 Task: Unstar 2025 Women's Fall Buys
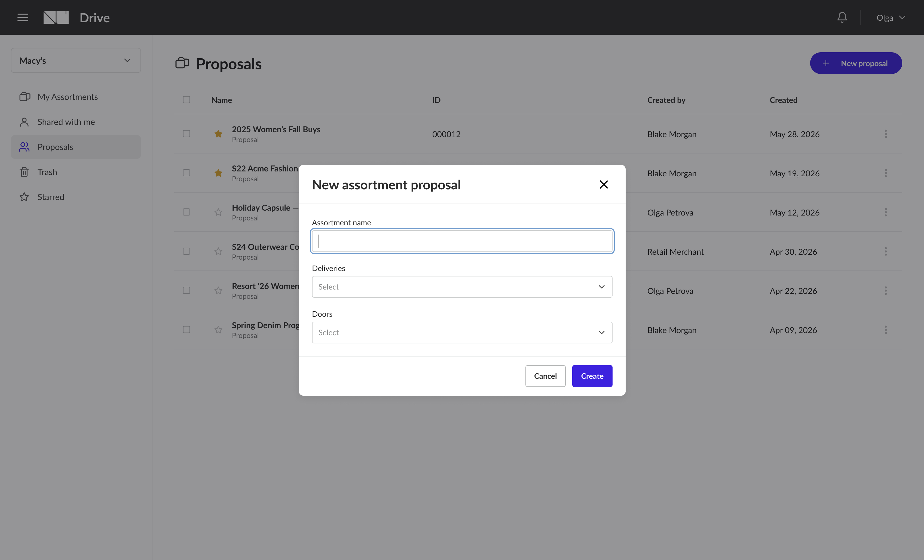click(218, 134)
